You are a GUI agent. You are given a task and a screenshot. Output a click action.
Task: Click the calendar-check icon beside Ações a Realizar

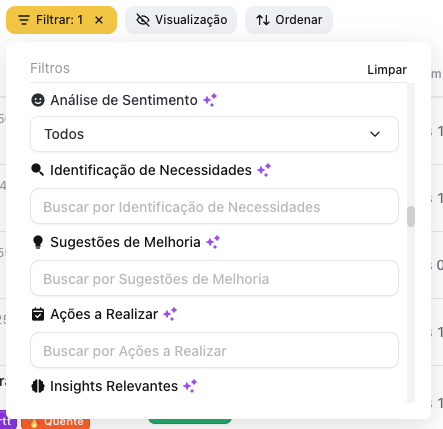(38, 314)
